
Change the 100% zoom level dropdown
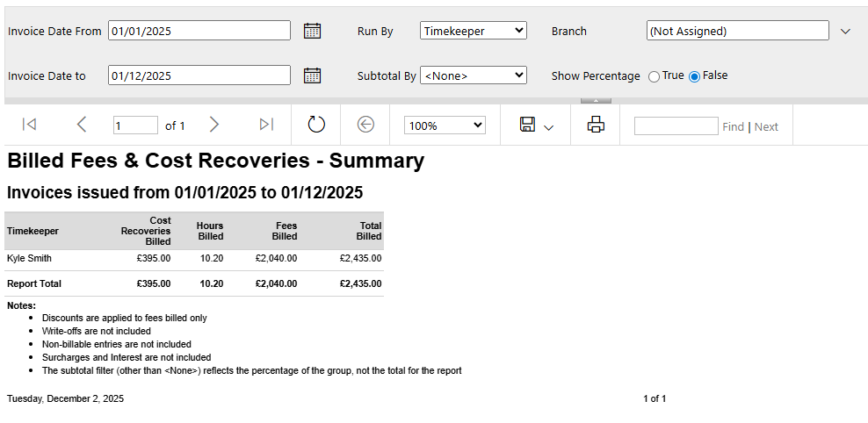click(x=445, y=125)
